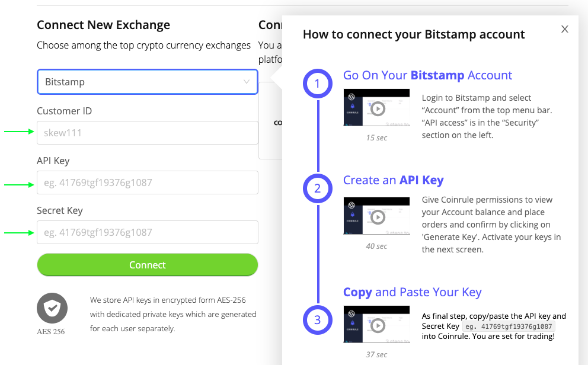Click the AES 256 shield icon

click(52, 308)
